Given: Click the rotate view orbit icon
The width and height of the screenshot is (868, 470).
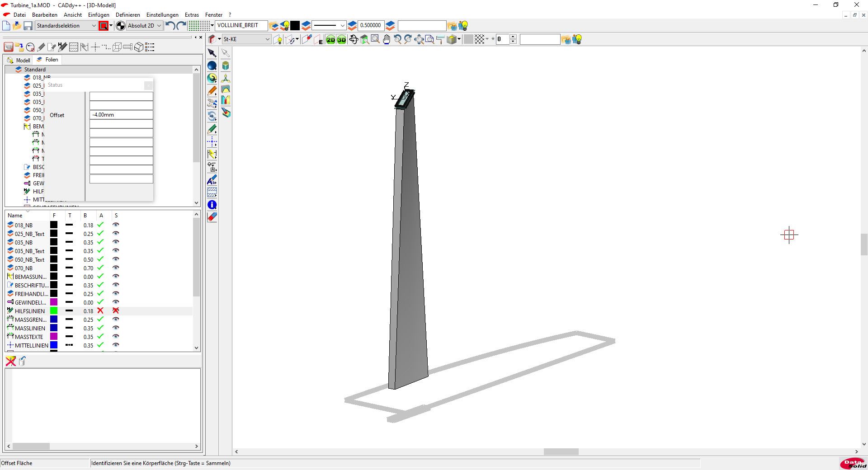Looking at the screenshot, I should click(353, 40).
